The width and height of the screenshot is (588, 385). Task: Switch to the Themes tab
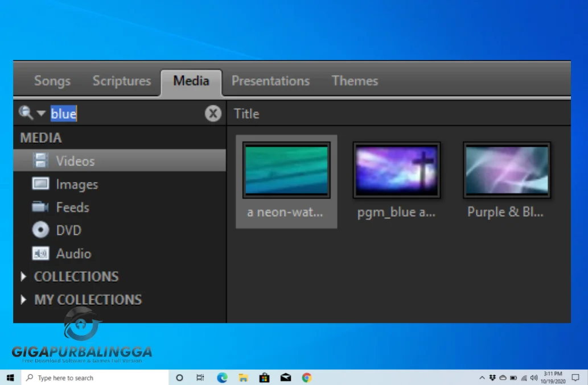click(x=355, y=81)
